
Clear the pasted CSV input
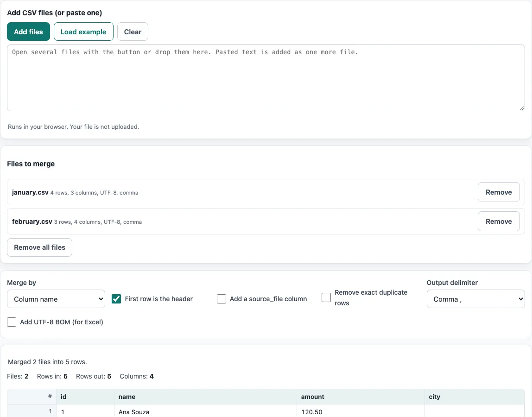(x=133, y=32)
